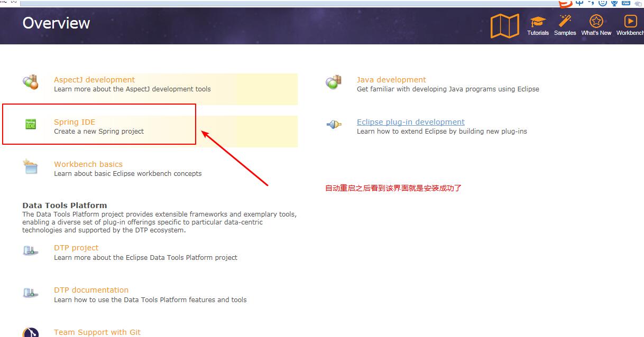The height and width of the screenshot is (337, 644).
Task: Click the DTP project icon
Action: point(31,250)
